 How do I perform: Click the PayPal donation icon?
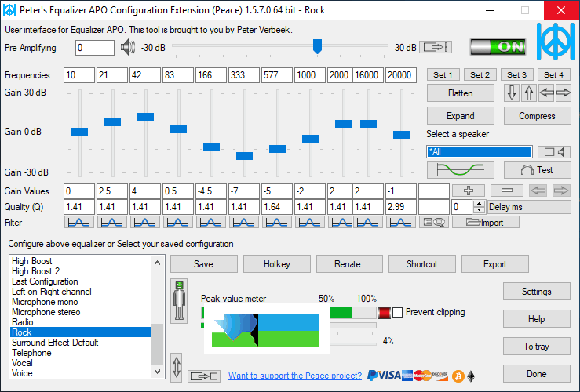point(373,376)
